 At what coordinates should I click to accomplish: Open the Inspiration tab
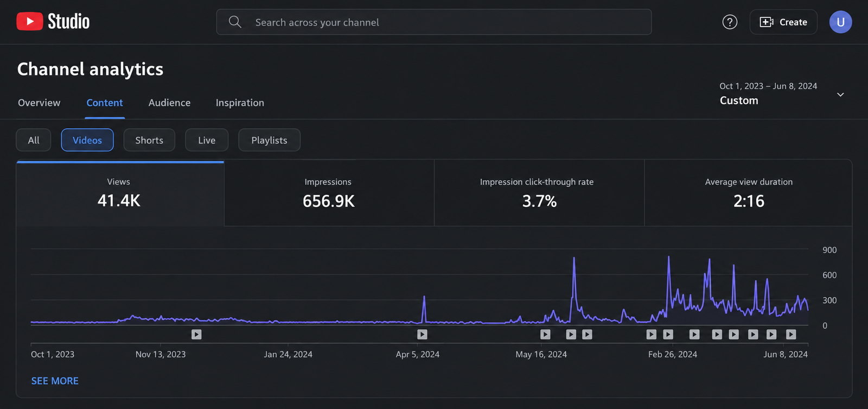pyautogui.click(x=240, y=103)
